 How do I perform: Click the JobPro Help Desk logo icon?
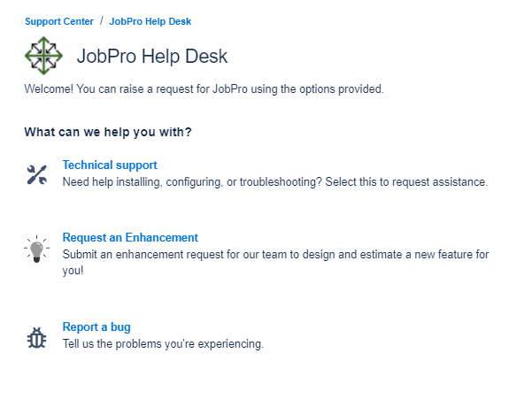pyautogui.click(x=44, y=56)
